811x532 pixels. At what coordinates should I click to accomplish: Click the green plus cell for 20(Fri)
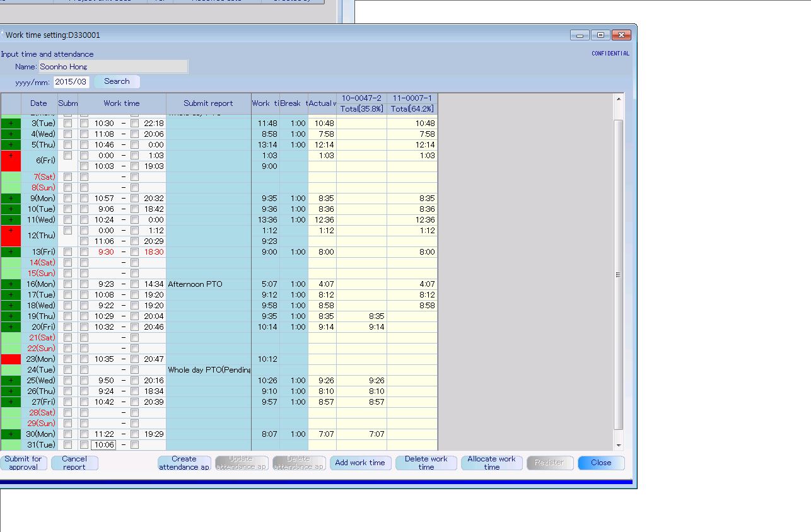click(11, 327)
